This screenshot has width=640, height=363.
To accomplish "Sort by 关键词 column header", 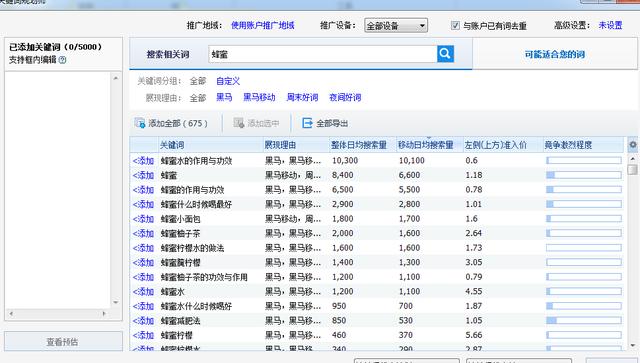I will point(210,145).
